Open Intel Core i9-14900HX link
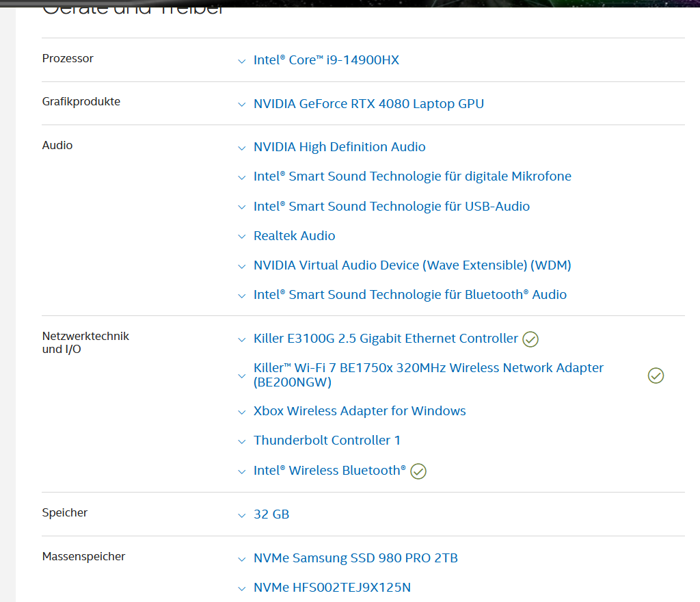Image resolution: width=700 pixels, height=602 pixels. [x=326, y=60]
